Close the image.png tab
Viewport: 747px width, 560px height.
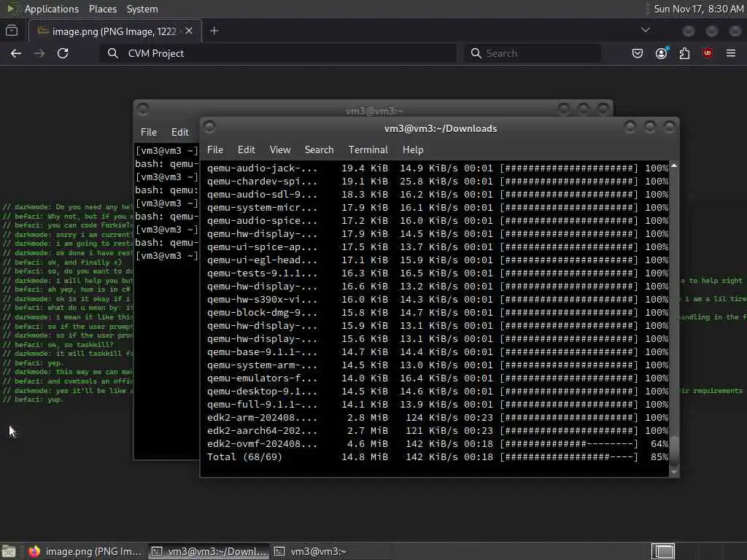click(x=189, y=31)
